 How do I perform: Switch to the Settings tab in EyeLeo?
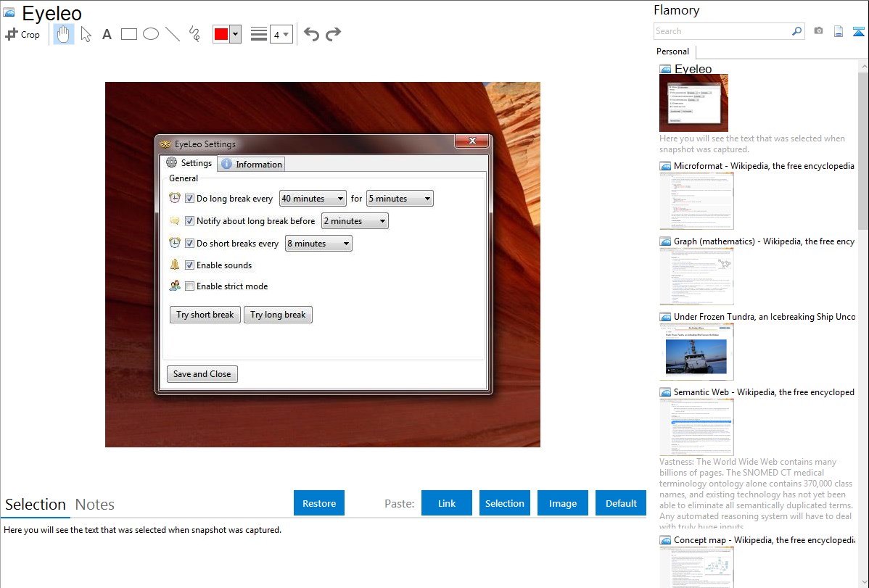pyautogui.click(x=189, y=163)
